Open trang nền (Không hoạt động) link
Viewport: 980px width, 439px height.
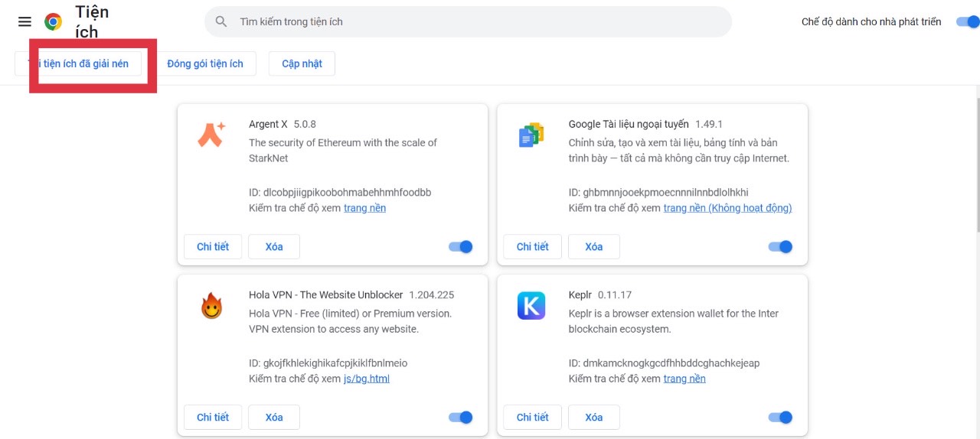pos(727,208)
